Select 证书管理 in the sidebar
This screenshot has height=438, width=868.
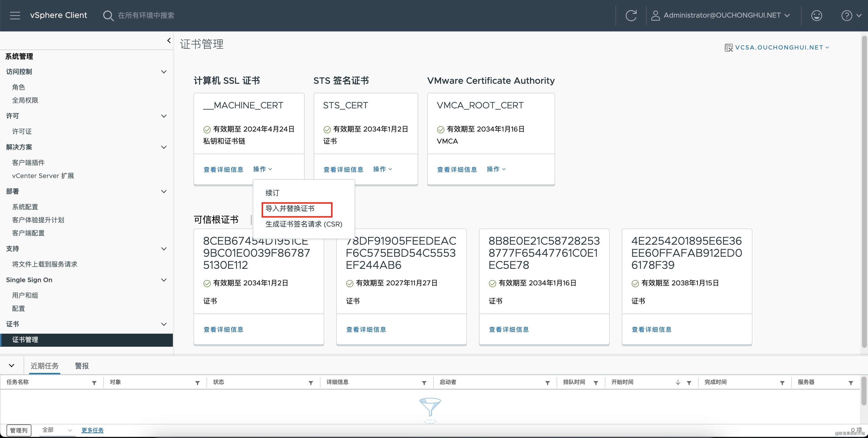87,340
